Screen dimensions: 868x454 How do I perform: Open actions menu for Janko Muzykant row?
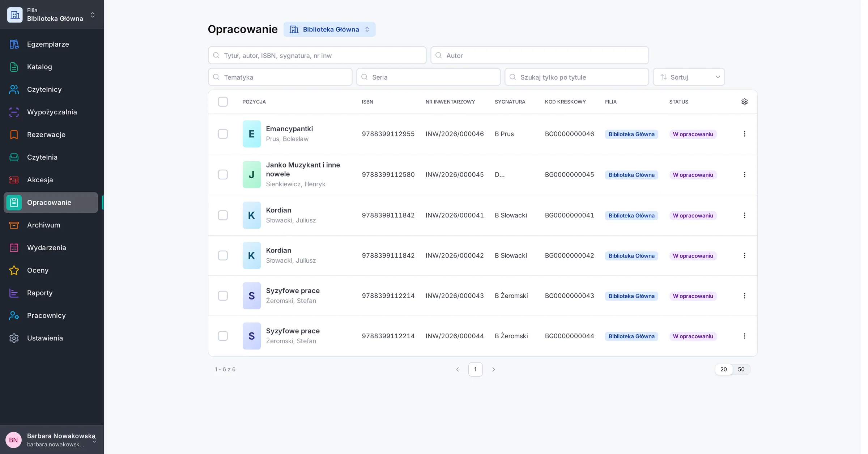coord(744,175)
